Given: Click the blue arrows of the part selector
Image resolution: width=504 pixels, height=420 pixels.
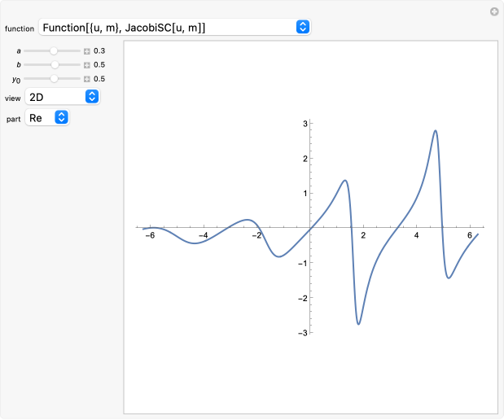Looking at the screenshot, I should pyautogui.click(x=61, y=117).
